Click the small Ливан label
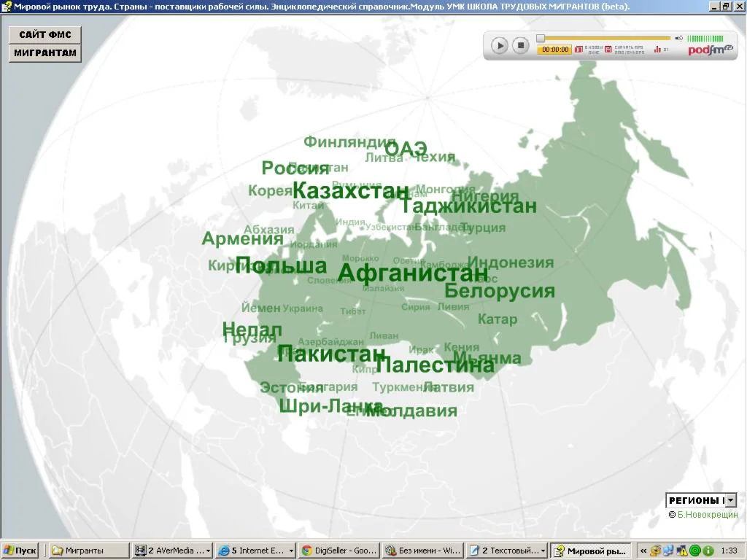Viewport: 747px width, 560px height. [x=384, y=335]
